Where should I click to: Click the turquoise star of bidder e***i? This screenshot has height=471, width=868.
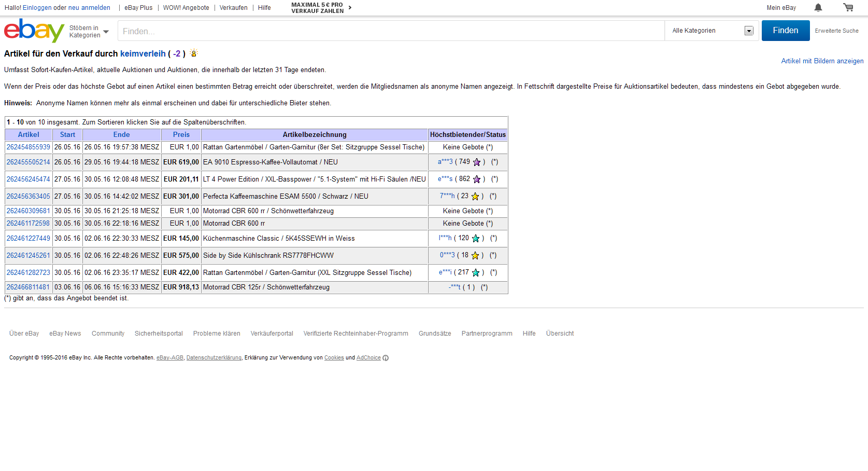point(476,273)
